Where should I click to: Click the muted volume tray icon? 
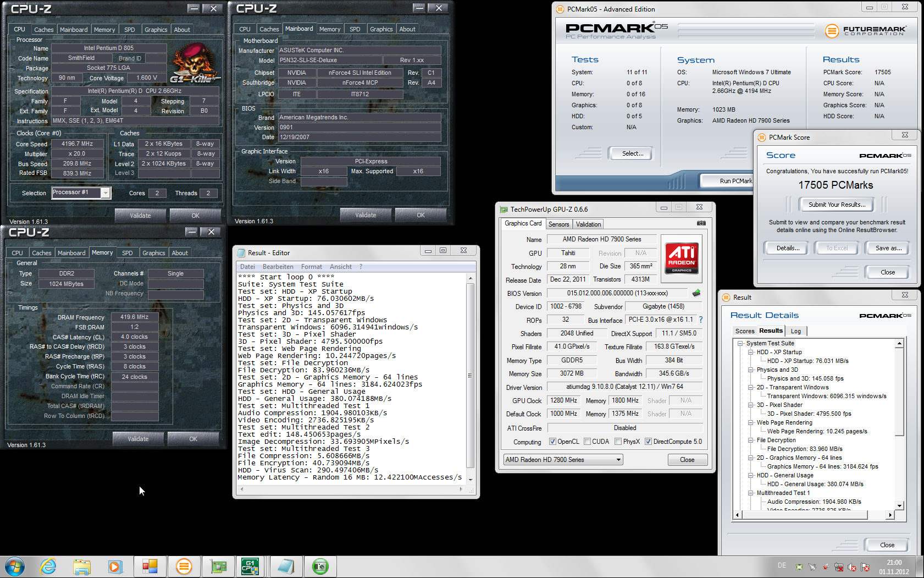(x=852, y=567)
